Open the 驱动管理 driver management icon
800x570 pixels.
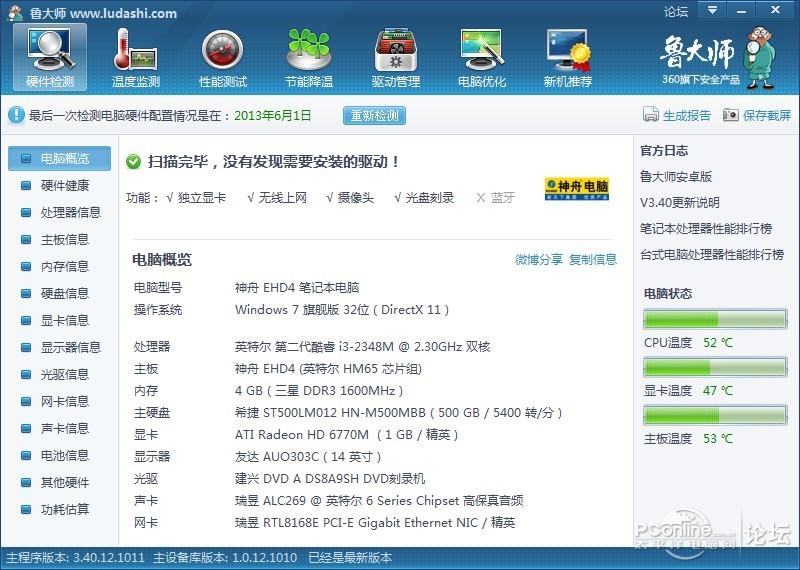tap(395, 57)
